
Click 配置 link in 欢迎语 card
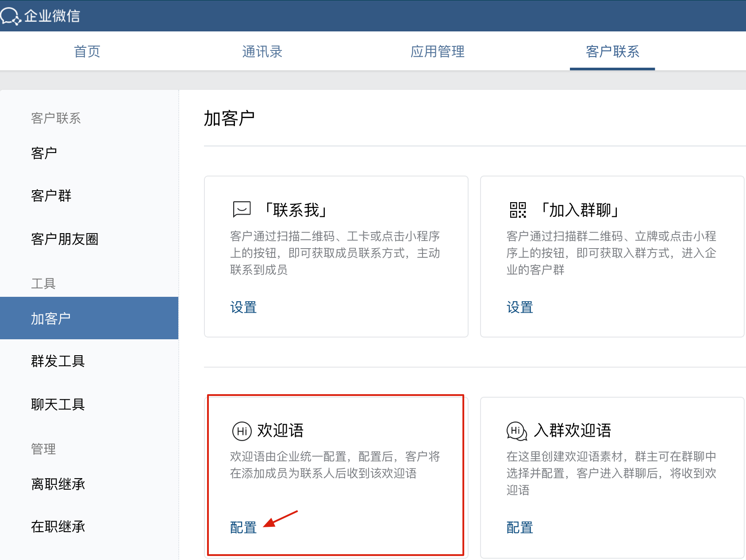click(x=243, y=528)
